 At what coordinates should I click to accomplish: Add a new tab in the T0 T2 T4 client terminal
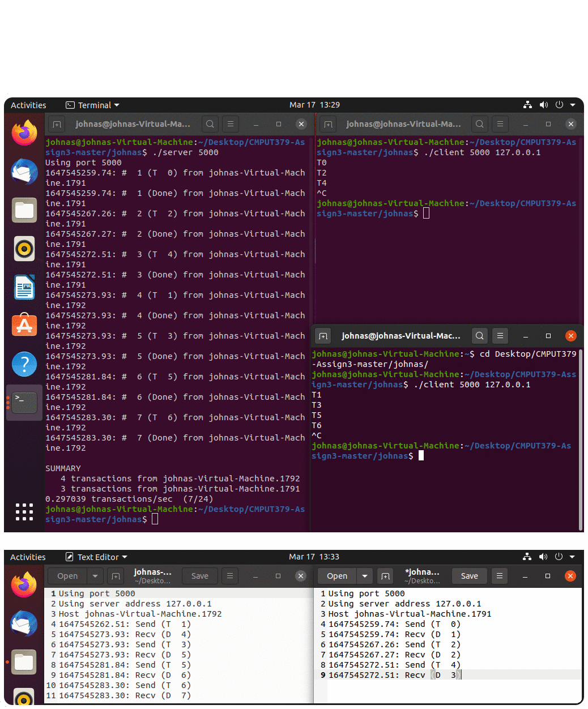[x=328, y=124]
